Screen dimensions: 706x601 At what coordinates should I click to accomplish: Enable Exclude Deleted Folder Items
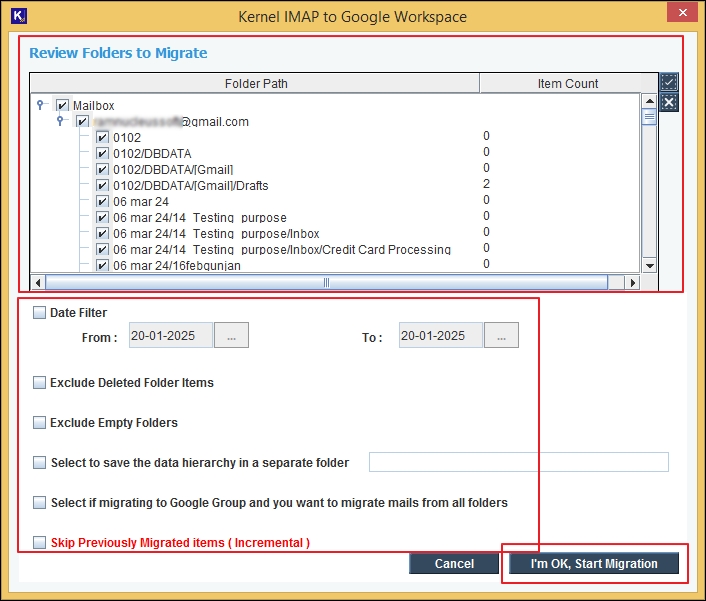(x=39, y=383)
